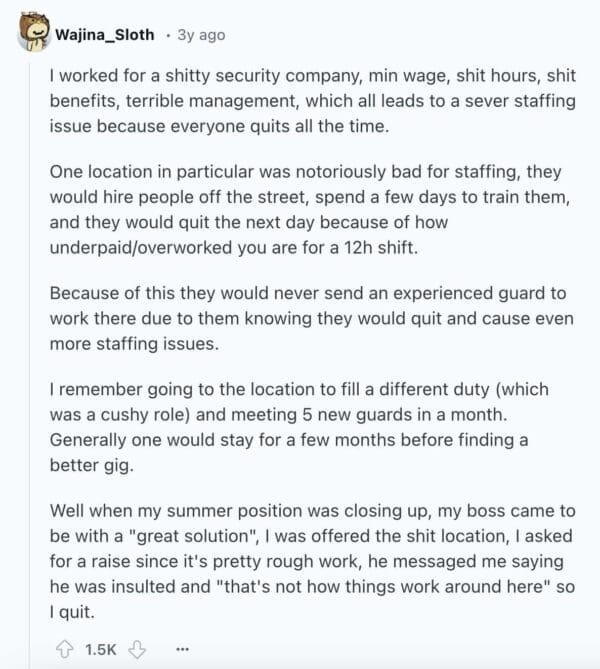Click the Wajina_Sloth avatar image

pyautogui.click(x=33, y=35)
